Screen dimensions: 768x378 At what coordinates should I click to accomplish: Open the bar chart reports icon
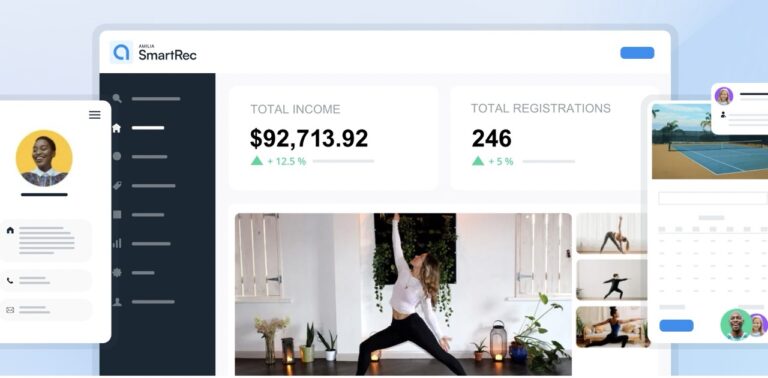pyautogui.click(x=117, y=243)
